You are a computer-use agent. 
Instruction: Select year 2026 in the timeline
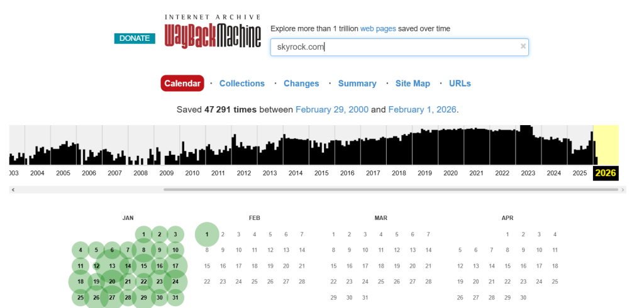coord(606,173)
